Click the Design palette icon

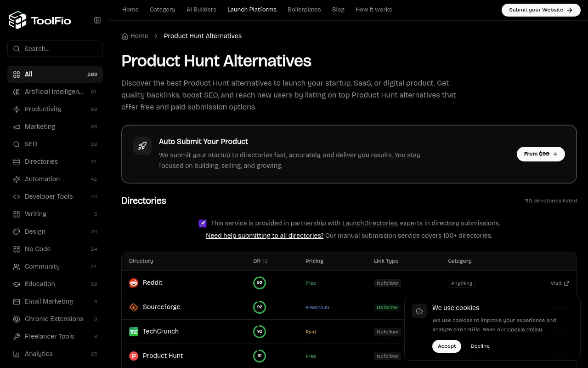pyautogui.click(x=17, y=232)
